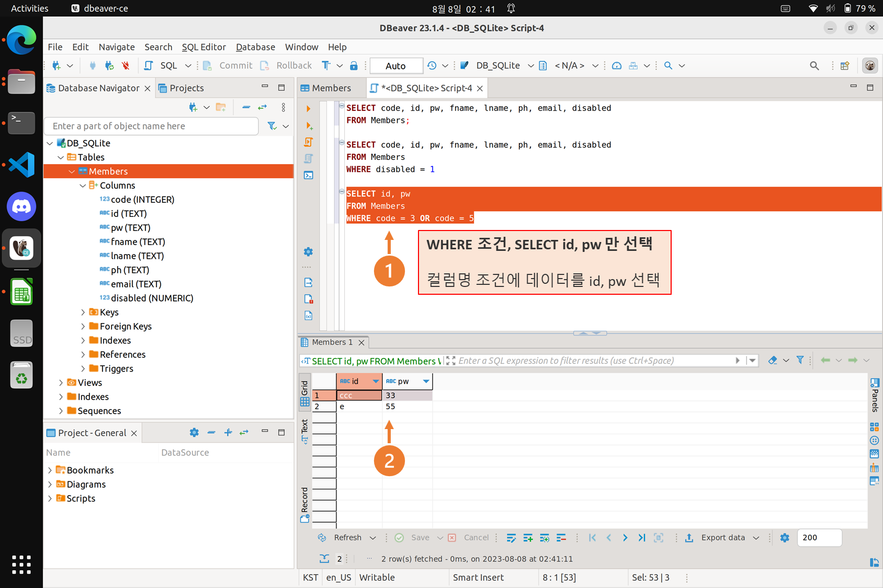Click delete row icon in results toolbar
Viewport: 883px width, 588px height.
561,537
